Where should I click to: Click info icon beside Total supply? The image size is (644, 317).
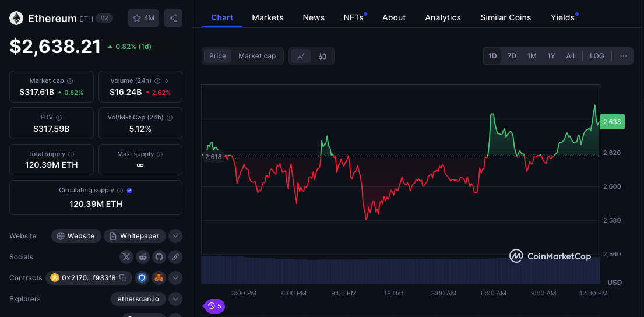coord(71,154)
